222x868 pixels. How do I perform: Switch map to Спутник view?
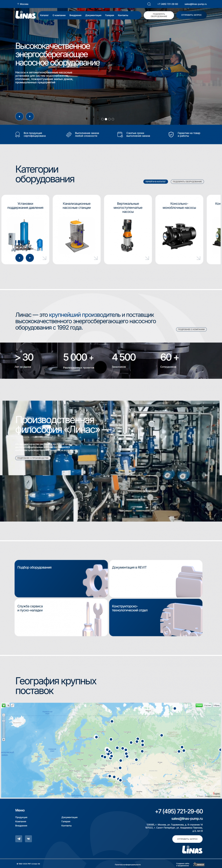tap(207, 705)
